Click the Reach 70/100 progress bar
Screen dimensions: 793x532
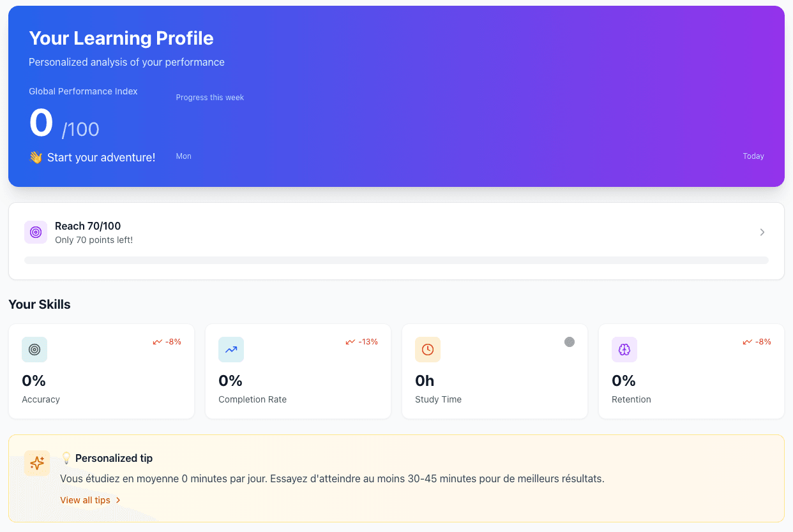396,260
